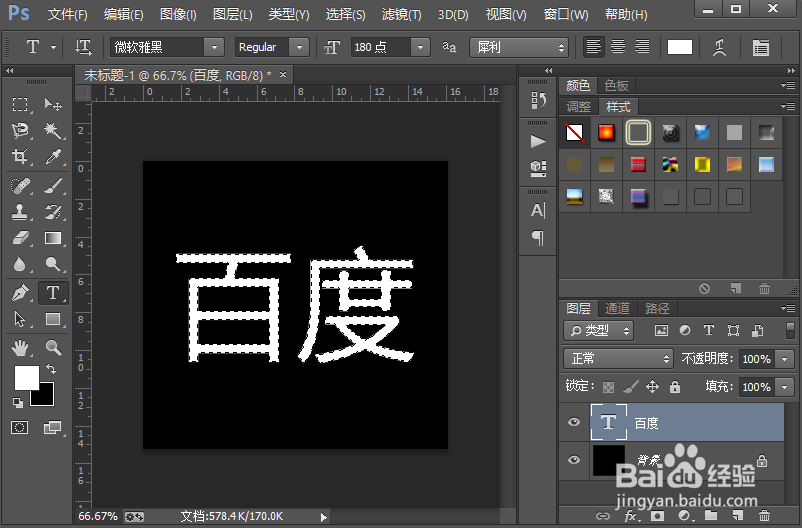Toggle Quick Mask mode
The height and width of the screenshot is (528, 802).
(x=20, y=427)
